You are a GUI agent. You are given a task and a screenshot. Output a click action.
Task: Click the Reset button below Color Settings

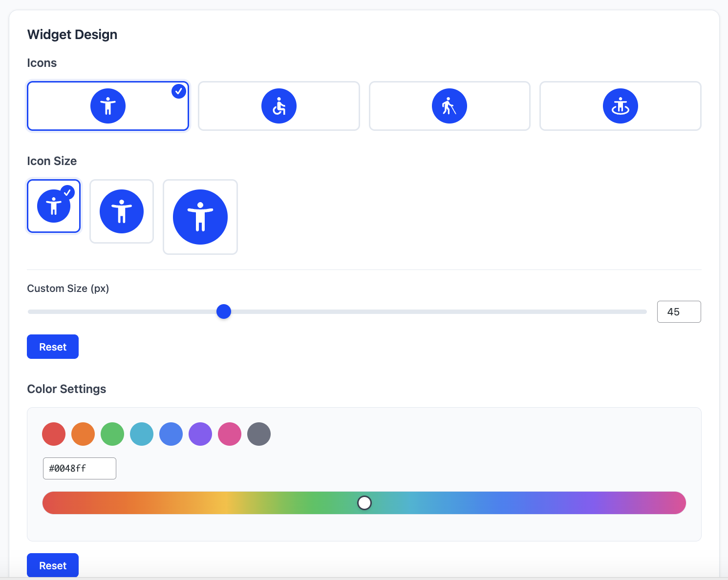pos(52,565)
